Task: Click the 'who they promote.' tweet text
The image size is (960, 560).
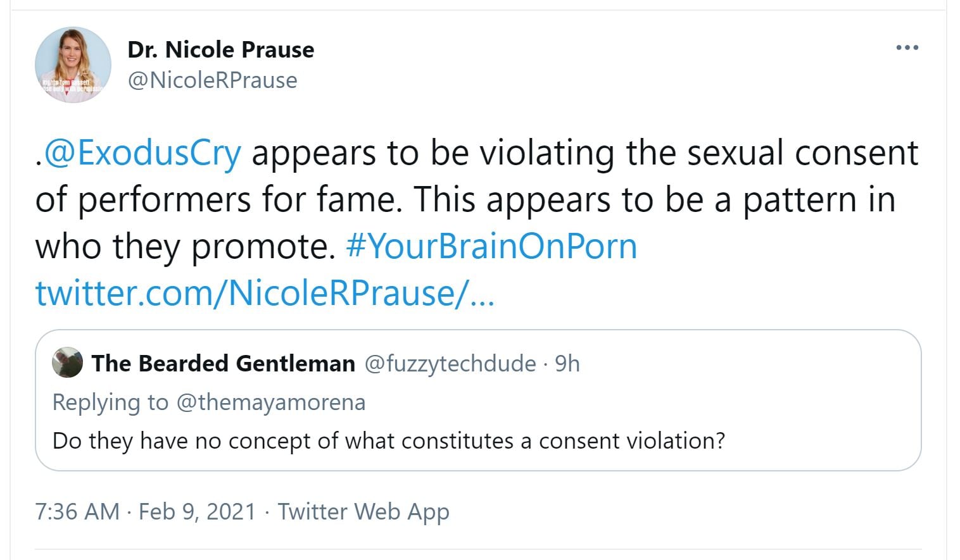Action: pyautogui.click(x=185, y=246)
